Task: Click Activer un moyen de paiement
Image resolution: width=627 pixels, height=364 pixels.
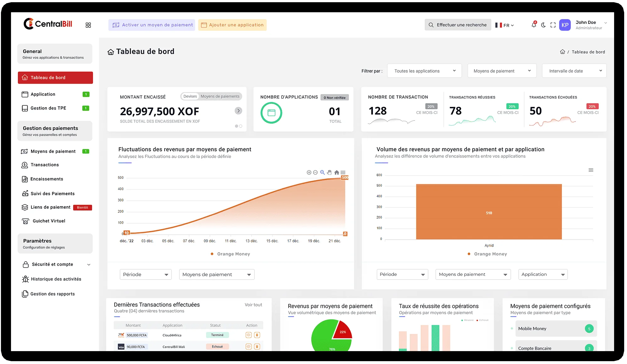Action: 152,25
